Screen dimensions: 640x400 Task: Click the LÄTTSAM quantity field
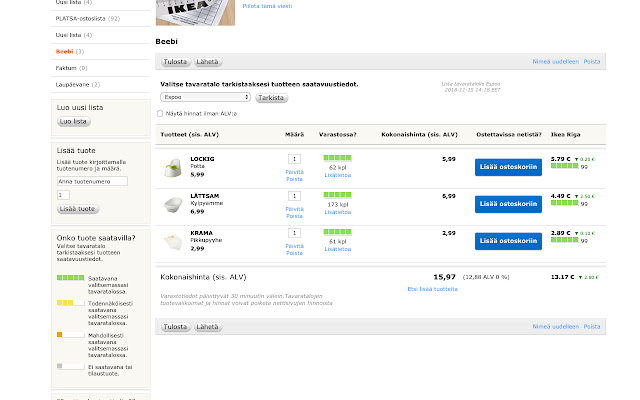(x=294, y=196)
